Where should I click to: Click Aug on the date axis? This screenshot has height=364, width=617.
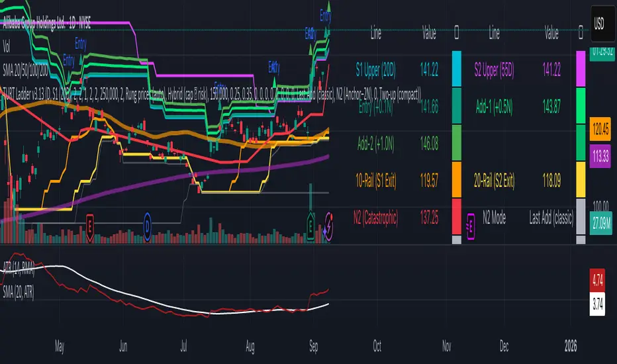pos(250,346)
